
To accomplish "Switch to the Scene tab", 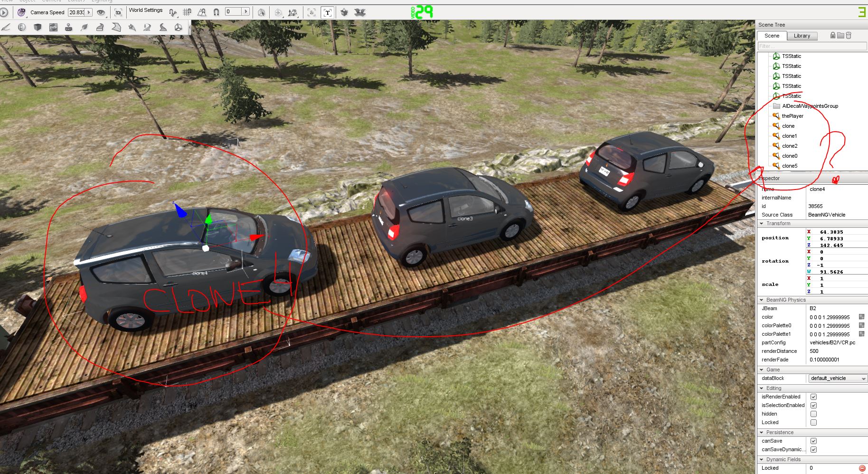I will (772, 36).
